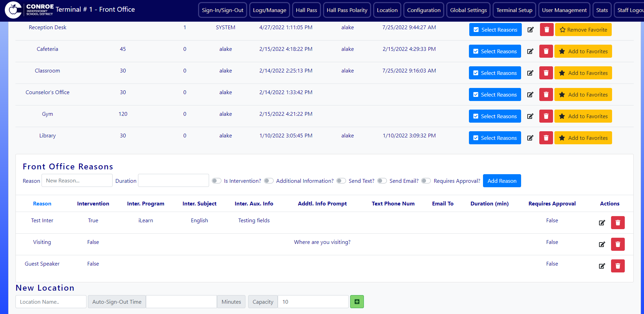
Task: Click the Location Name input field
Action: (x=51, y=302)
